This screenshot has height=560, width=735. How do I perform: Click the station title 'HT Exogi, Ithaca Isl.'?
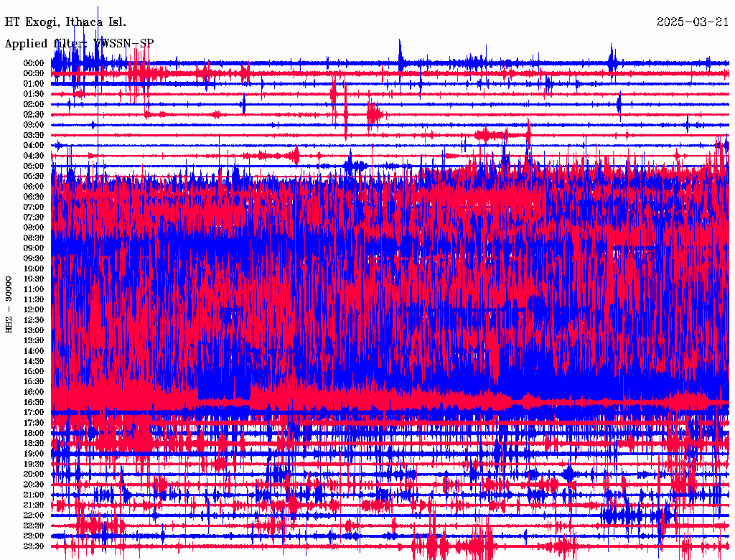point(65,22)
